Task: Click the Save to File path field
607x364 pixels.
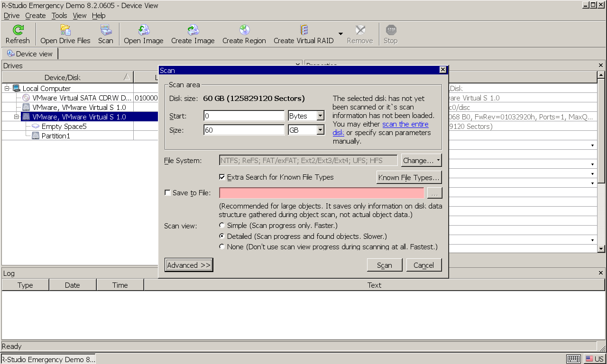Action: pyautogui.click(x=322, y=193)
